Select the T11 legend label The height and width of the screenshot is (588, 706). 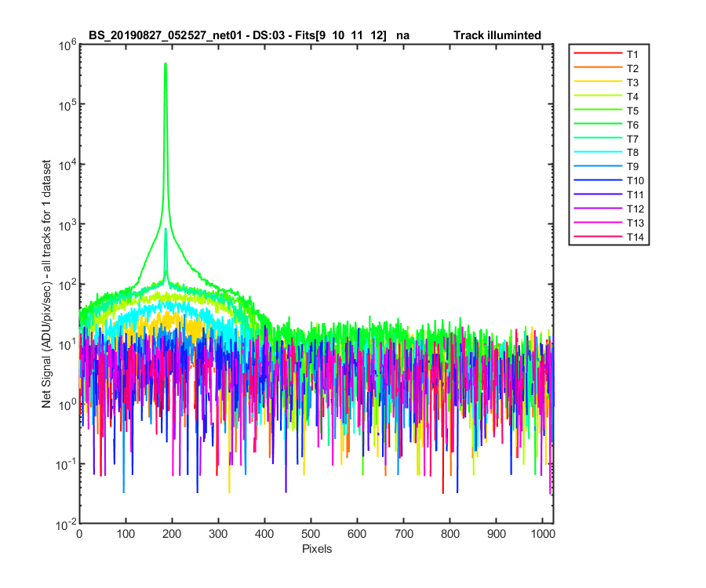635,194
